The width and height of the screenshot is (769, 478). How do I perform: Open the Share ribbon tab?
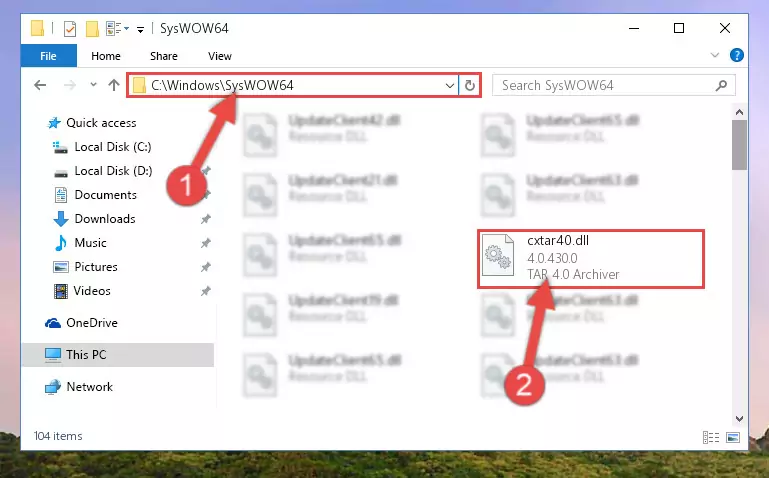[164, 56]
